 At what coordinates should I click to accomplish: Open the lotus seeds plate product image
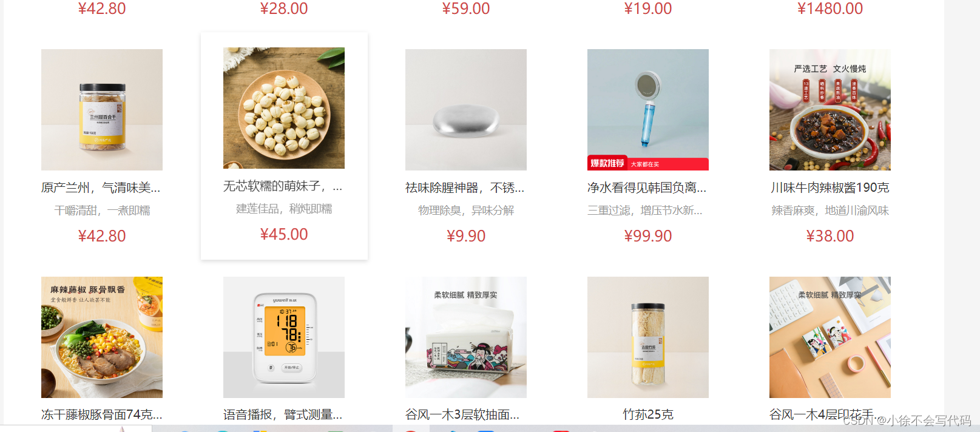(x=284, y=108)
